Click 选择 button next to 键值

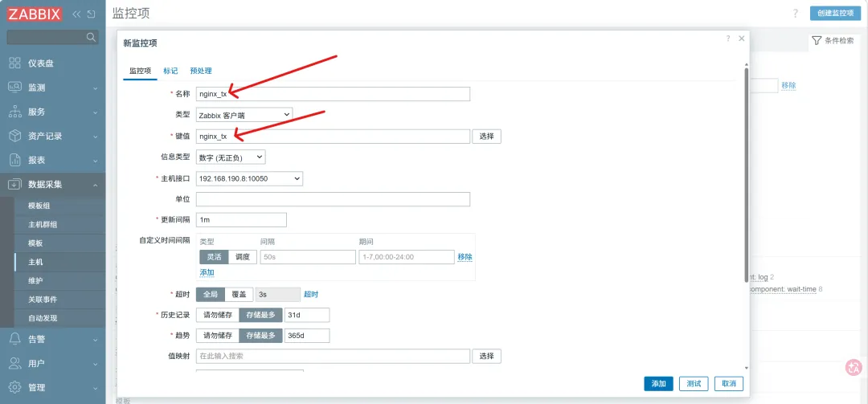point(486,137)
